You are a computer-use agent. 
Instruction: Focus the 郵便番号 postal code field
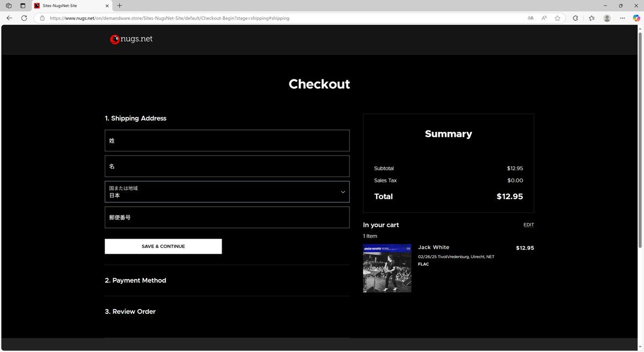(x=227, y=217)
